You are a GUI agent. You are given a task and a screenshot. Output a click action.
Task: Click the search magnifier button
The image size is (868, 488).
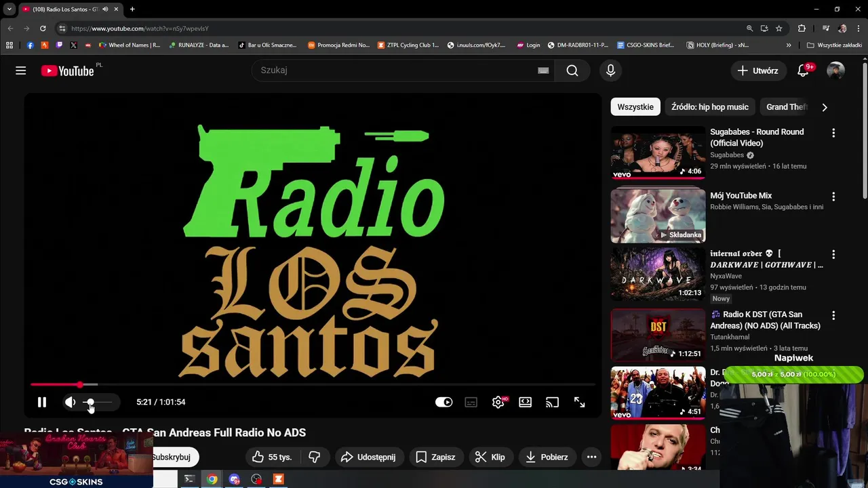(x=572, y=70)
